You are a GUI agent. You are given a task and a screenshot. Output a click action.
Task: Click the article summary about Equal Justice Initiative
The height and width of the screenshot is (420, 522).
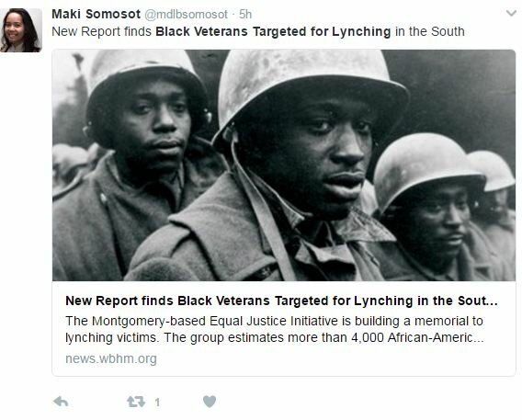(275, 329)
